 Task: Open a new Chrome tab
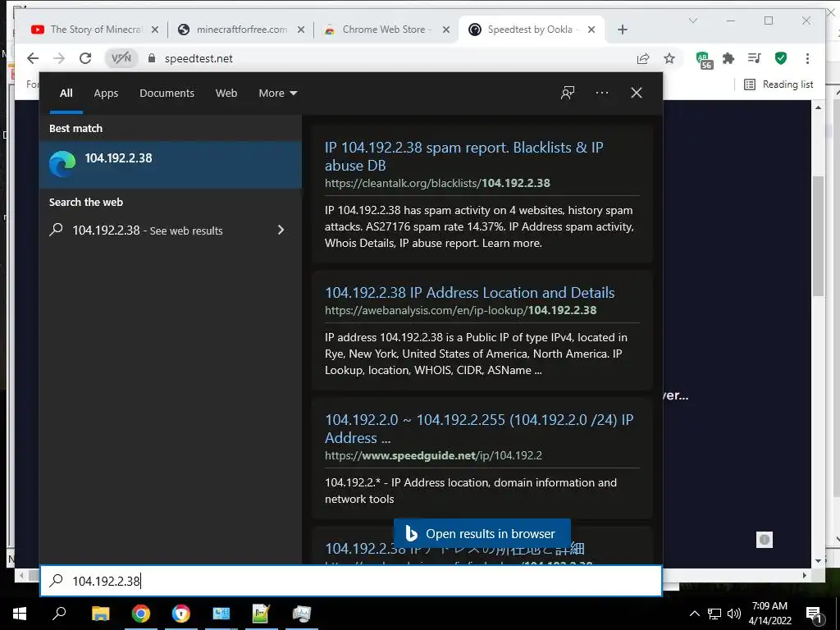tap(622, 30)
